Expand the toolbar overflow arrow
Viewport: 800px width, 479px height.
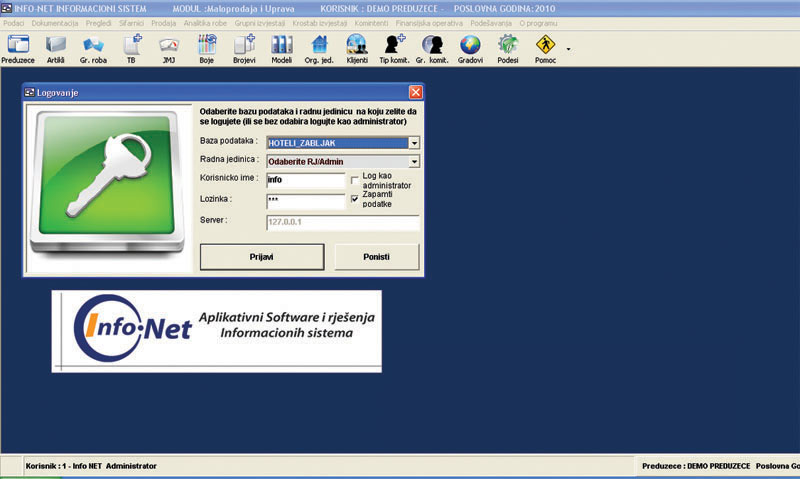click(568, 49)
